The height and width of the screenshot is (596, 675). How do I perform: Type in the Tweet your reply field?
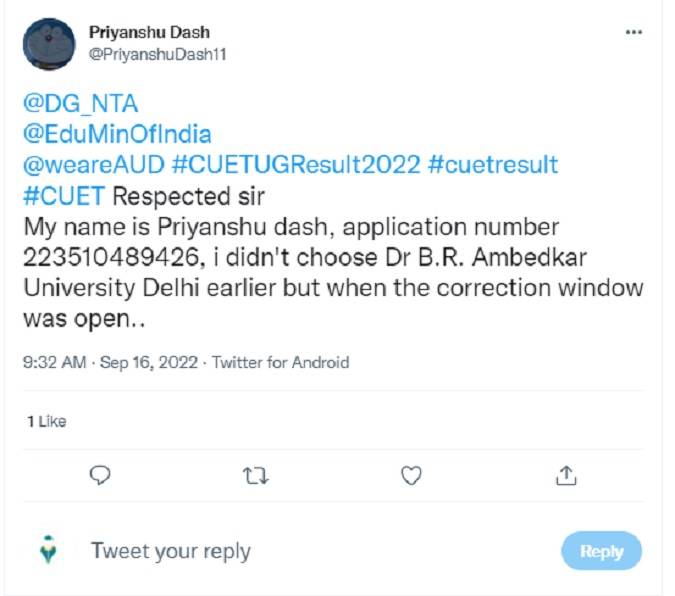click(x=300, y=551)
